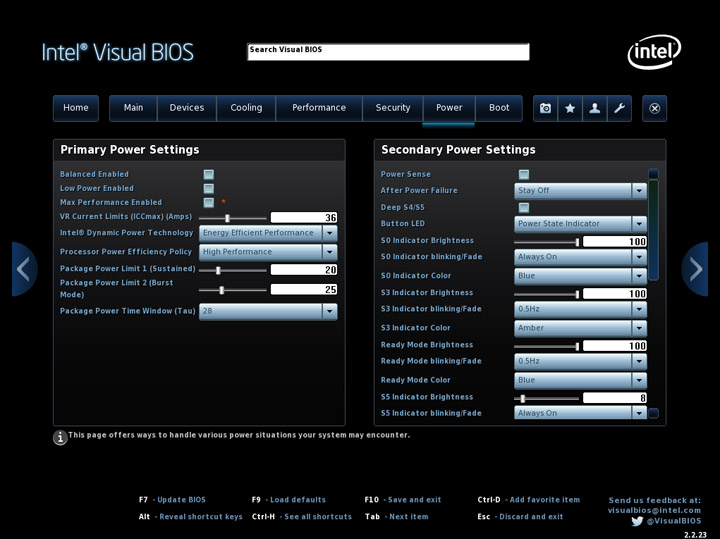Click the VR Current Limits value field
The image size is (720, 539).
click(304, 218)
